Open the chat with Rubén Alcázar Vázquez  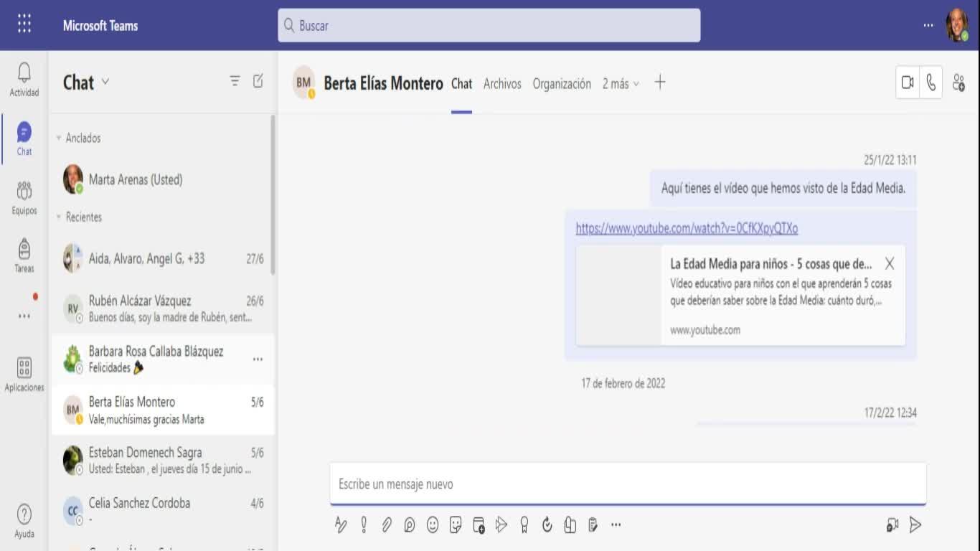point(163,309)
